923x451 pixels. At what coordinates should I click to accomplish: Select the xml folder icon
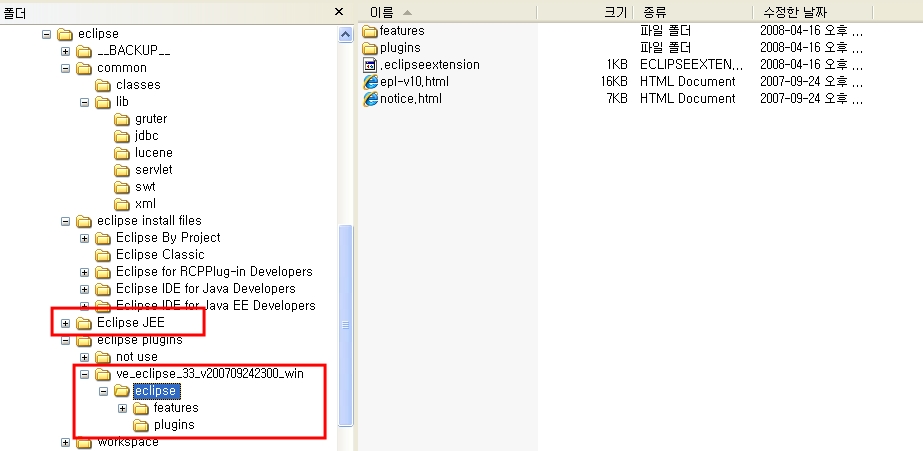tap(122, 205)
